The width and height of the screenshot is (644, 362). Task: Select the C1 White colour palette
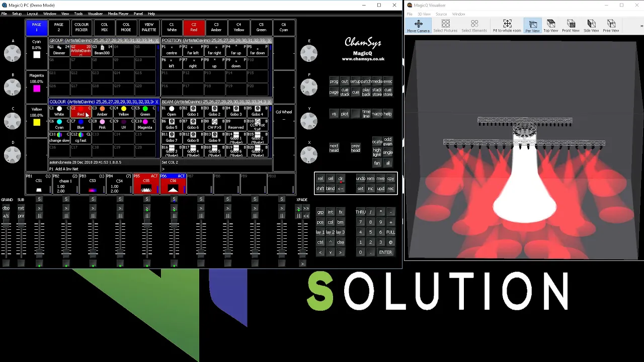[59, 111]
